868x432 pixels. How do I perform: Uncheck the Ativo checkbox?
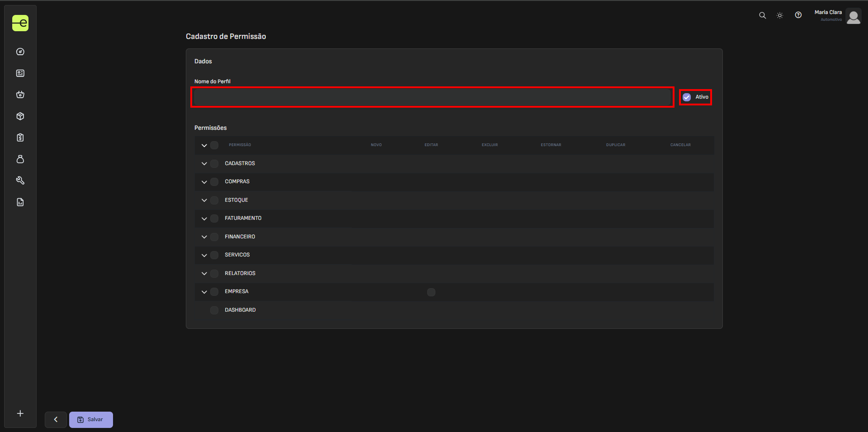687,97
